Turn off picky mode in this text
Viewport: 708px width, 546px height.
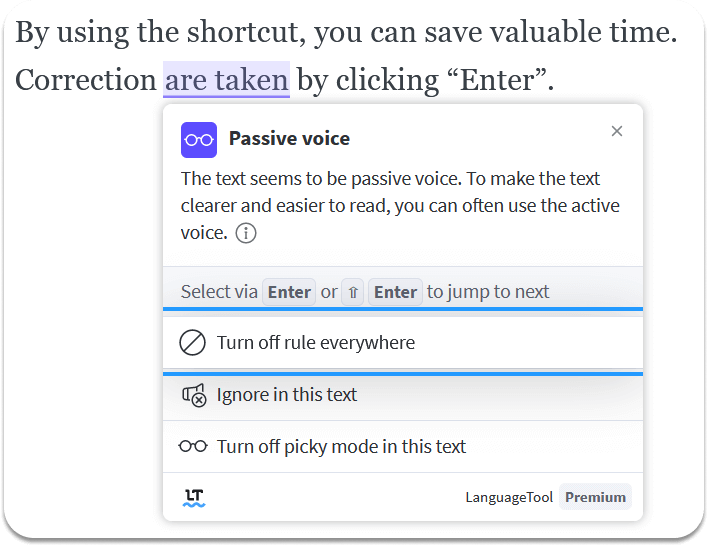coord(403,447)
